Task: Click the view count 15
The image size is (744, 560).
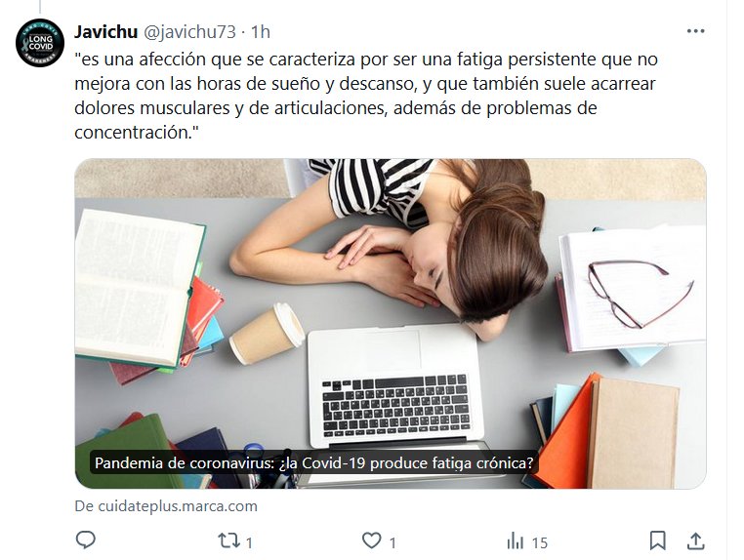Action: [x=540, y=542]
